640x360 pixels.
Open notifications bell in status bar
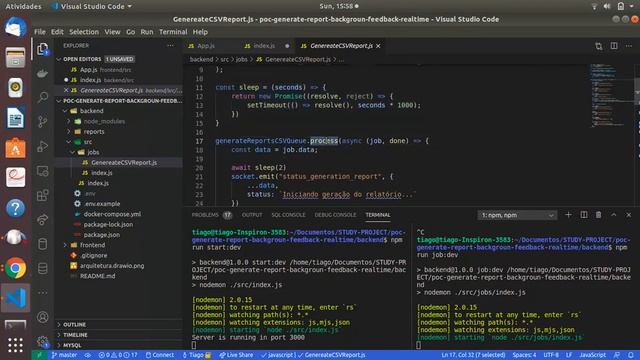pos(631,355)
